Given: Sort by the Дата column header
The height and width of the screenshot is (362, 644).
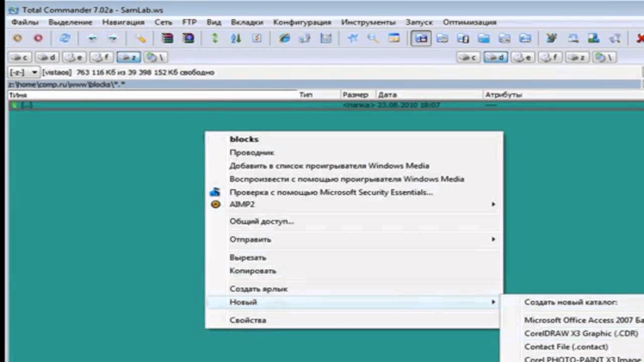Looking at the screenshot, I should pos(429,95).
